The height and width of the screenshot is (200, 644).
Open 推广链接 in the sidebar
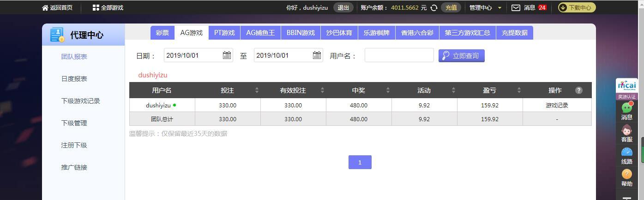coord(74,167)
